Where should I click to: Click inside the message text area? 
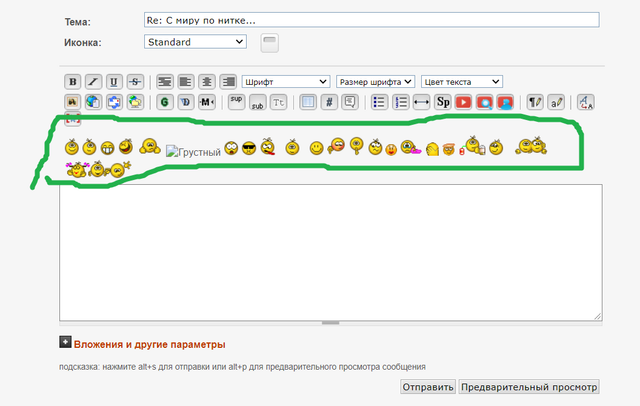point(331,252)
